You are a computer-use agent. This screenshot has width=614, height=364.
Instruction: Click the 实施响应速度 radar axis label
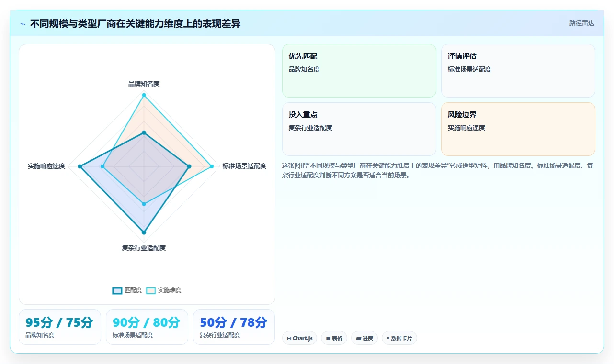coord(46,166)
